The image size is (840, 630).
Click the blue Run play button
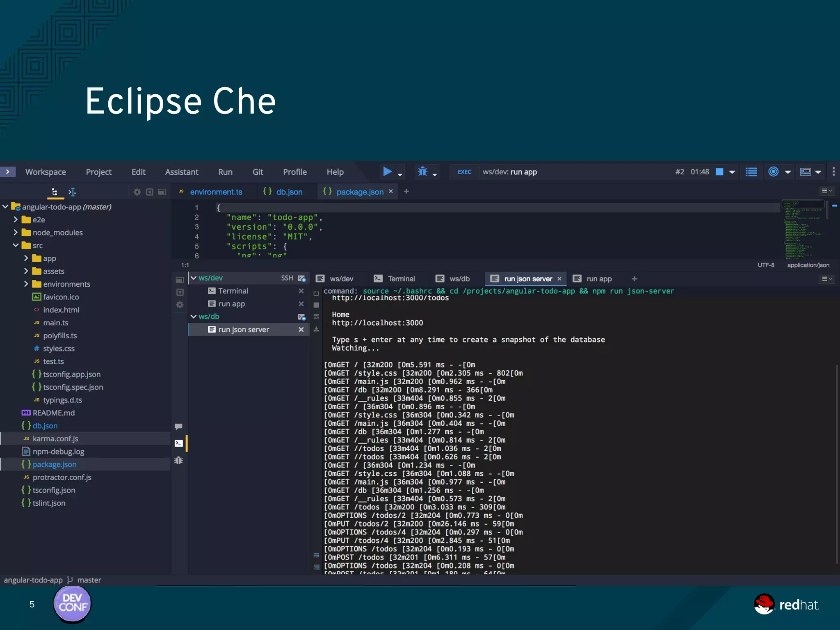(387, 171)
